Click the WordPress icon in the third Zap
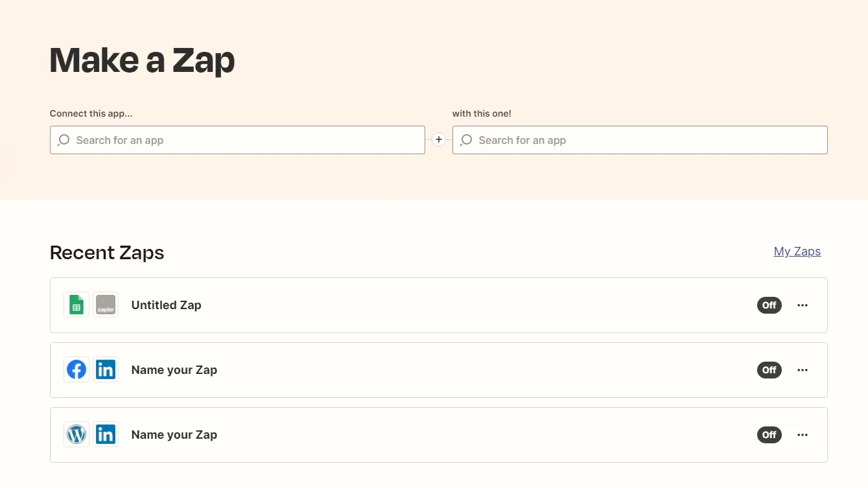The width and height of the screenshot is (868, 488). point(76,435)
